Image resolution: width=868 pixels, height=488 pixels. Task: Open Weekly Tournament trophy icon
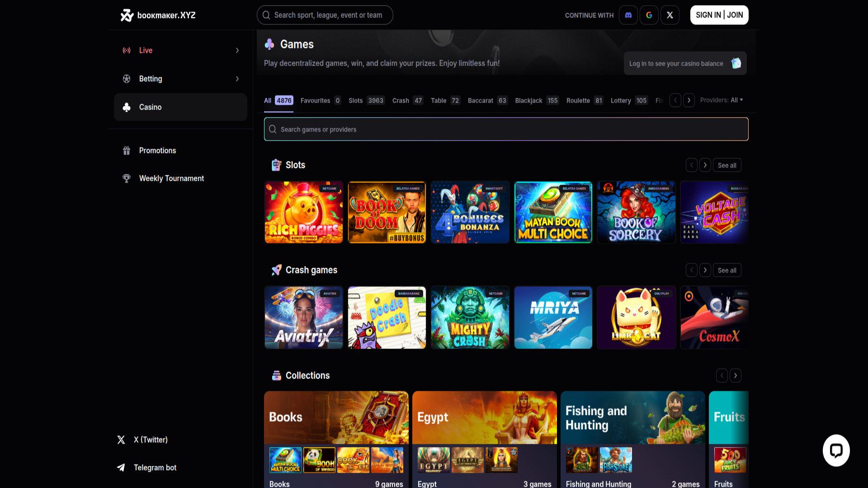point(127,178)
